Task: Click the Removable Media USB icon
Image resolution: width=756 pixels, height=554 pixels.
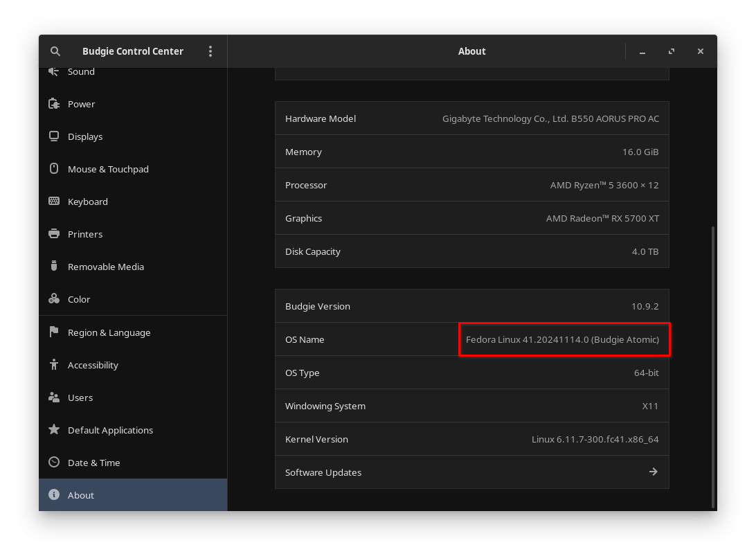Action: [54, 266]
